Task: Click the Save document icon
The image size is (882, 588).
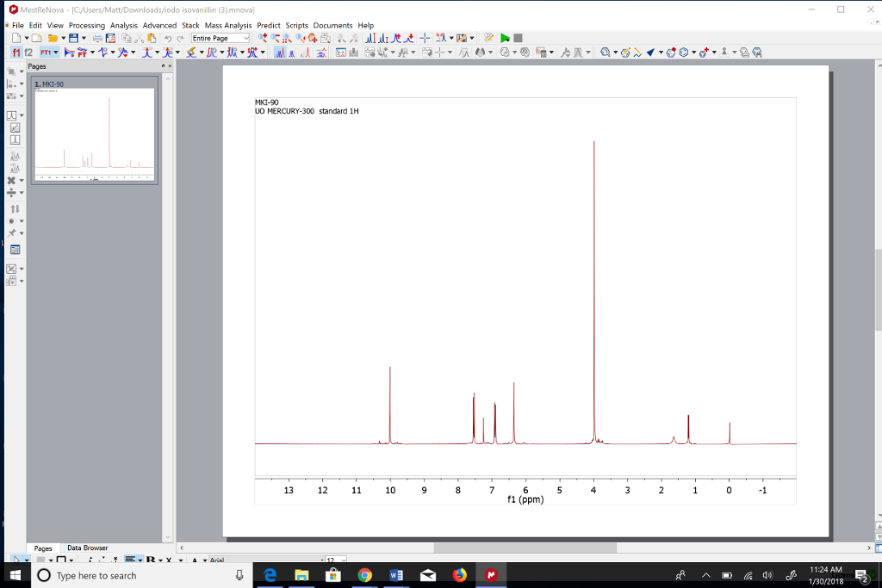Action: tap(74, 38)
